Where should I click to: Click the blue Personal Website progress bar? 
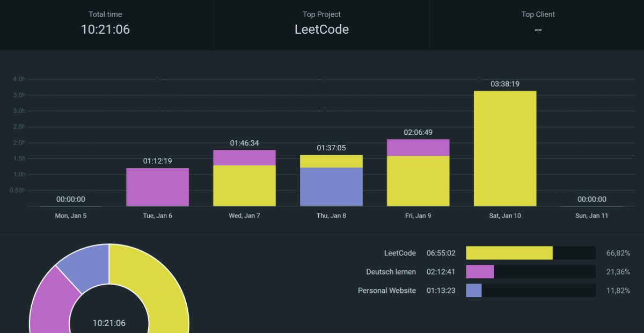coord(474,291)
